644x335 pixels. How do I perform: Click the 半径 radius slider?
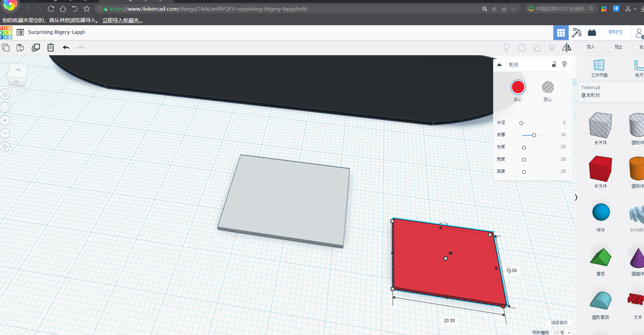(x=535, y=123)
